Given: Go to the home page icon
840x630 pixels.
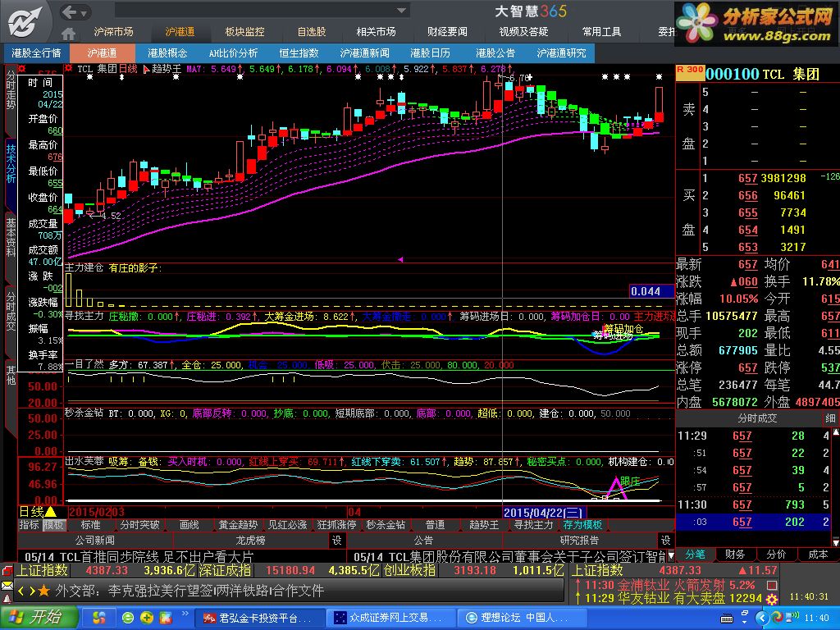Looking at the screenshot, I should [69, 34].
